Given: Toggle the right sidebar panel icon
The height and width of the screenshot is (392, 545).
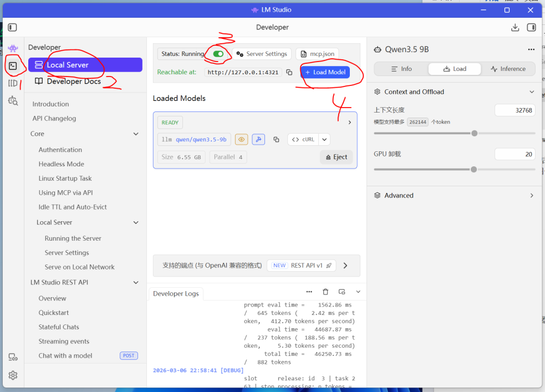Looking at the screenshot, I should point(532,28).
